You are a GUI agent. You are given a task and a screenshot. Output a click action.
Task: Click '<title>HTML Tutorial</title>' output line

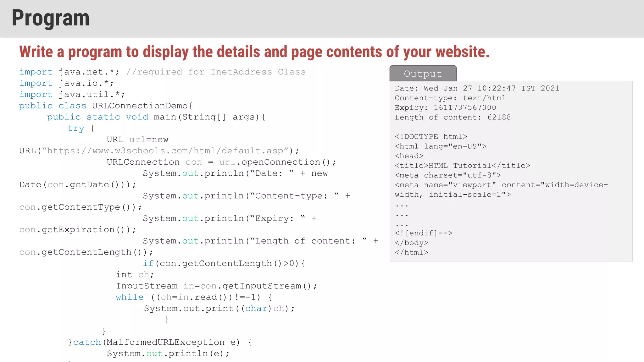(462, 166)
